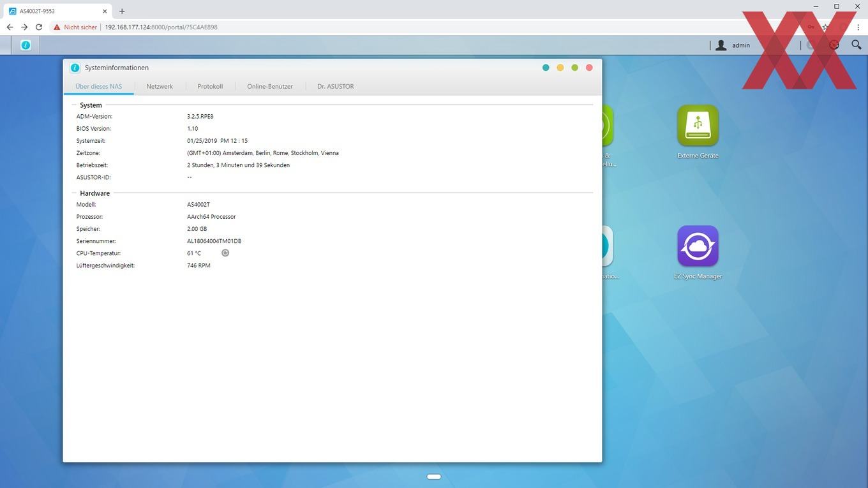Click the Seriennummer label
The height and width of the screenshot is (488, 868).
[x=96, y=241]
